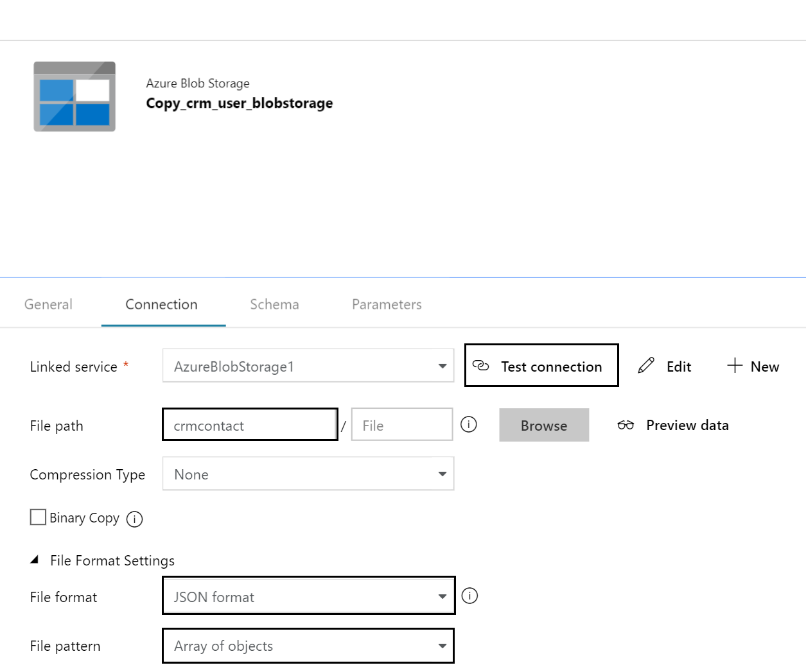Enable the Binary Copy checkbox
This screenshot has height=672, width=806.
(38, 517)
